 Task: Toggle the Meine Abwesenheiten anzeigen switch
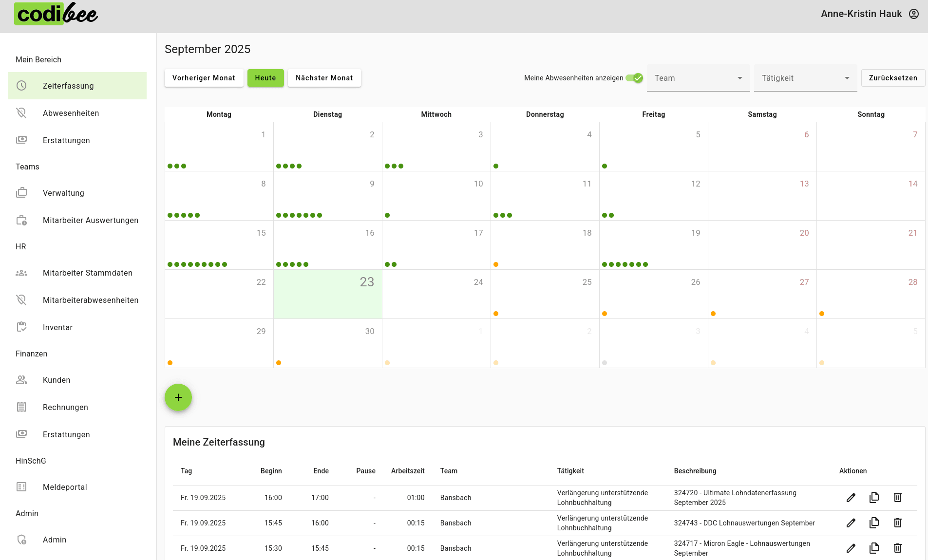pos(634,78)
